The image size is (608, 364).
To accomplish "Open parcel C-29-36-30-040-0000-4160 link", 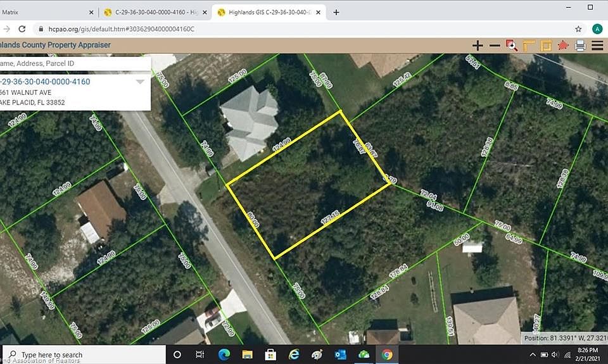I will pyautogui.click(x=45, y=82).
